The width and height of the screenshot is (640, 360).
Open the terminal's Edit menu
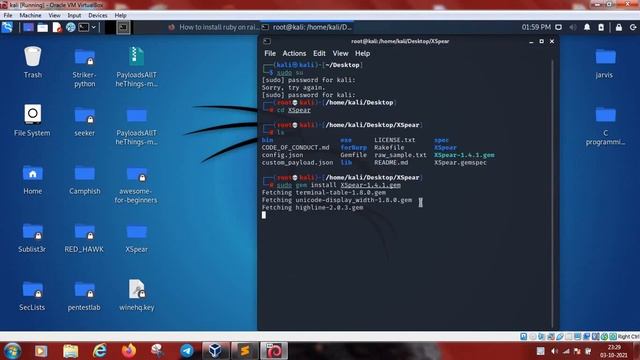click(319, 53)
